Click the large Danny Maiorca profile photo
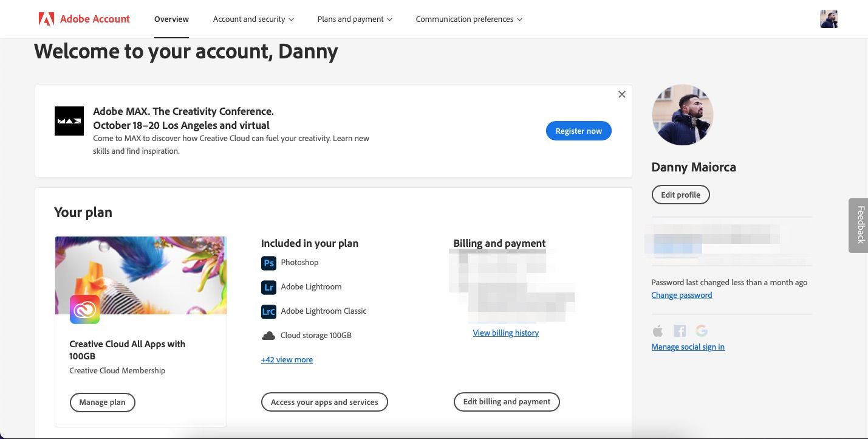The height and width of the screenshot is (439, 868). (682, 115)
